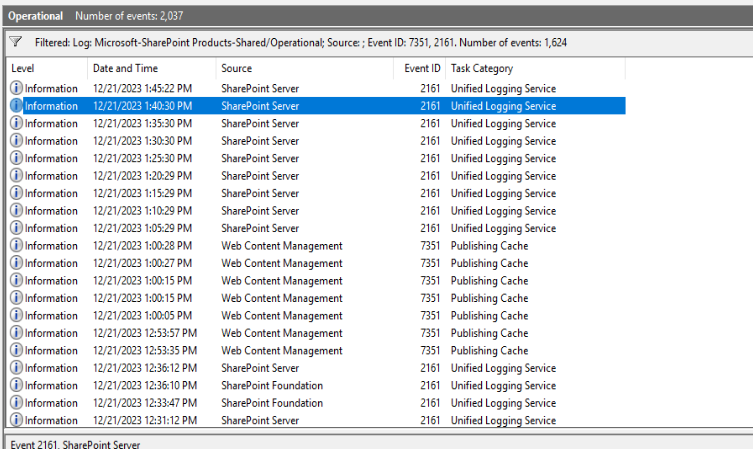
Task: Select the 12/21/2023 1:25:30 PM date cell
Action: point(142,158)
